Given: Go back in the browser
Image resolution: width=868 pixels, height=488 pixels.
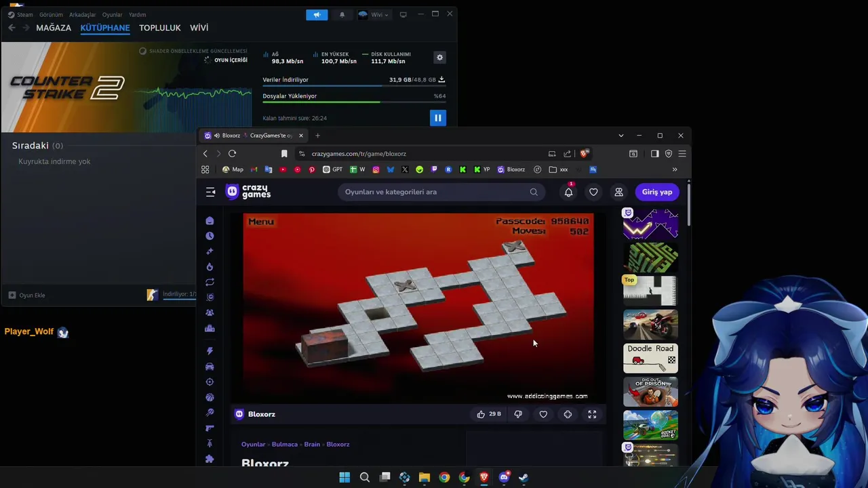Looking at the screenshot, I should 205,154.
